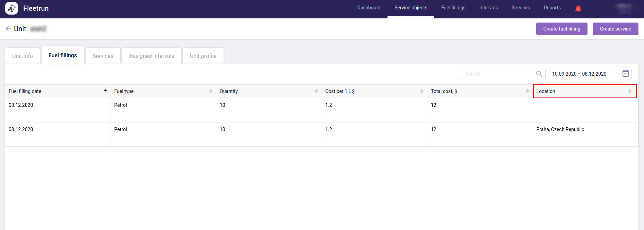Viewport: 644px width, 230px height.
Task: Open the notifications bell icon
Action: 578,8
